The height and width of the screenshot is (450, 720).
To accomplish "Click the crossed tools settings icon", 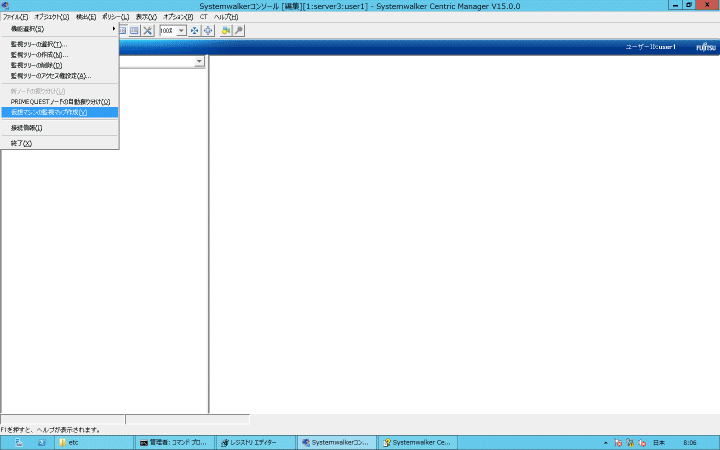I will (147, 31).
